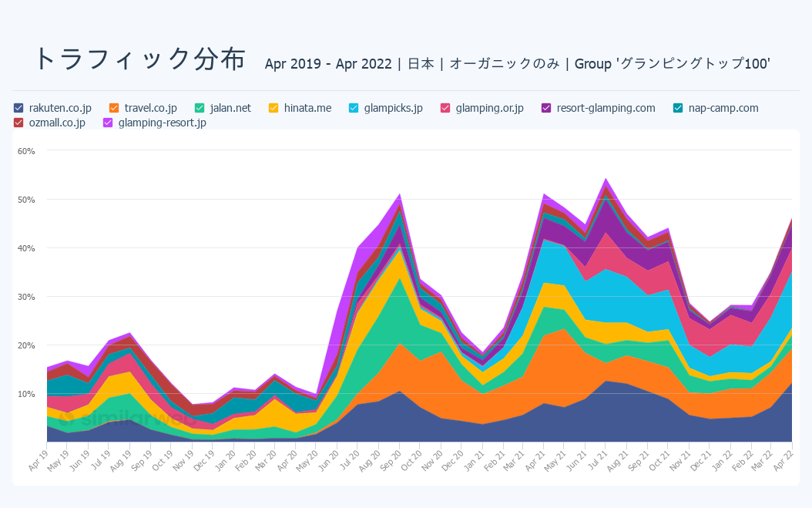Click the orange travel.co.jp swatch icon
The height and width of the screenshot is (508, 812).
[116, 108]
